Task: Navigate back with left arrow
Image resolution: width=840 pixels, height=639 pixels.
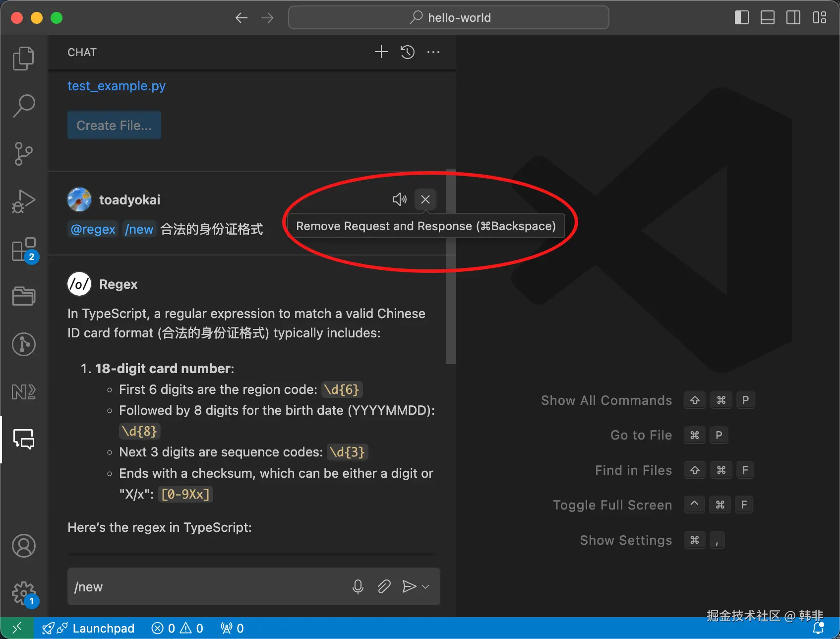Action: pyautogui.click(x=241, y=18)
